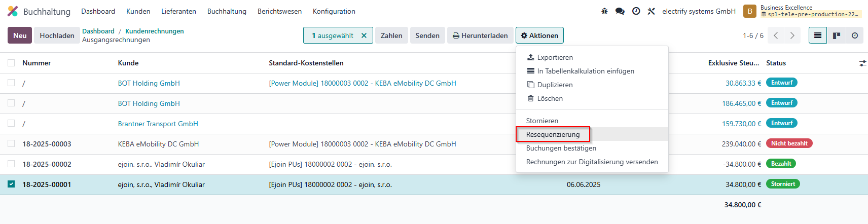Screen dimensions: 868x224
Task: Open the debug bug icon
Action: [x=604, y=11]
